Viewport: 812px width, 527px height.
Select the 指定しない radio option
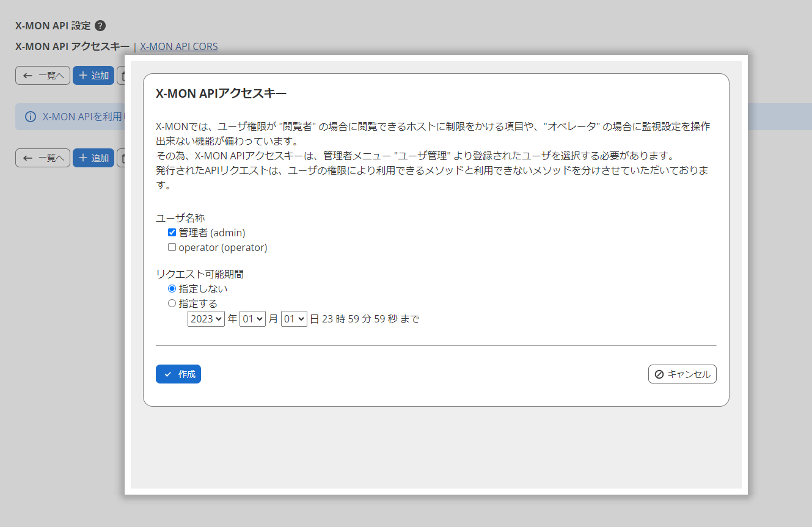point(172,288)
